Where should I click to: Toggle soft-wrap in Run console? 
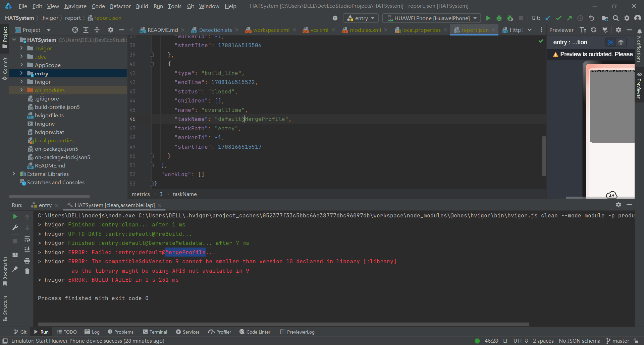pyautogui.click(x=27, y=239)
